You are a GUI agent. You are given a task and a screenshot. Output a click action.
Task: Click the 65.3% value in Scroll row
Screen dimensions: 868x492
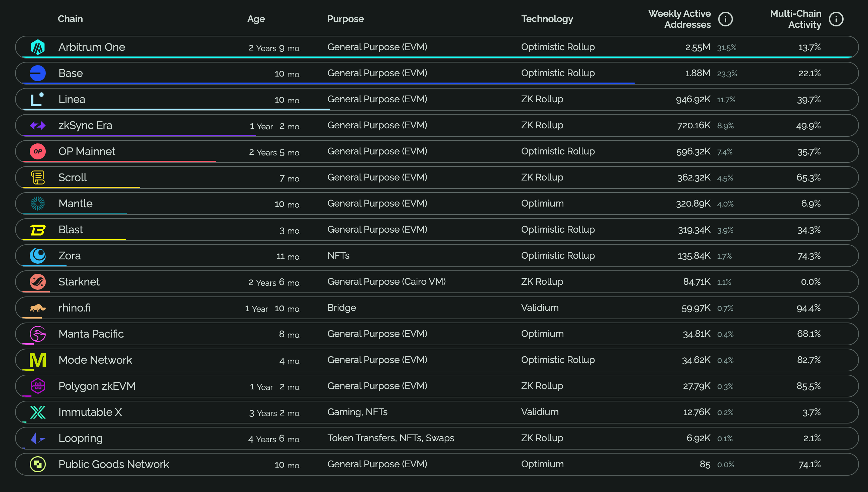click(x=808, y=178)
